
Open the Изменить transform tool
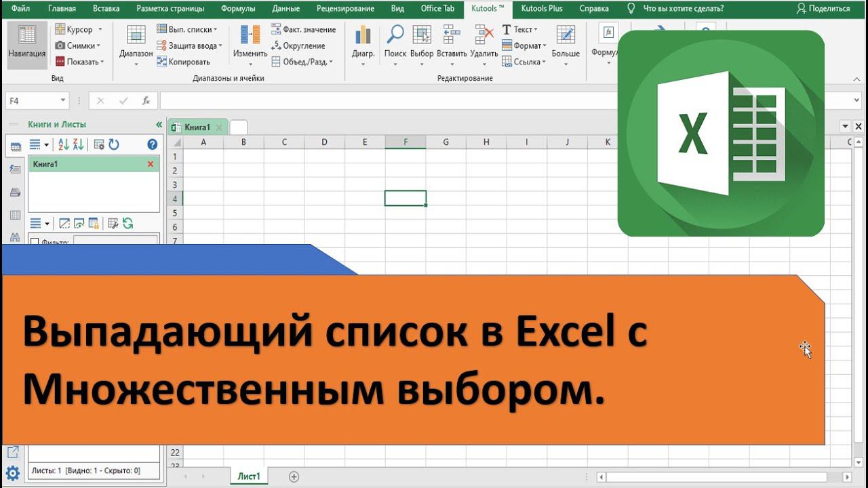click(250, 45)
